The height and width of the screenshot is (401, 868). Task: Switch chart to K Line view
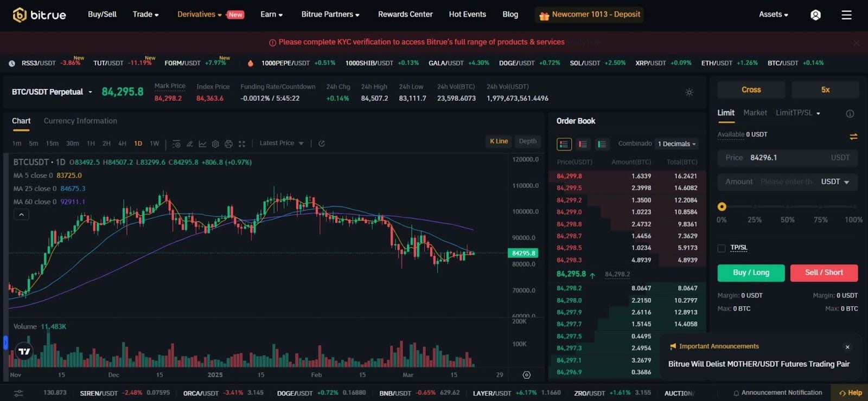499,141
